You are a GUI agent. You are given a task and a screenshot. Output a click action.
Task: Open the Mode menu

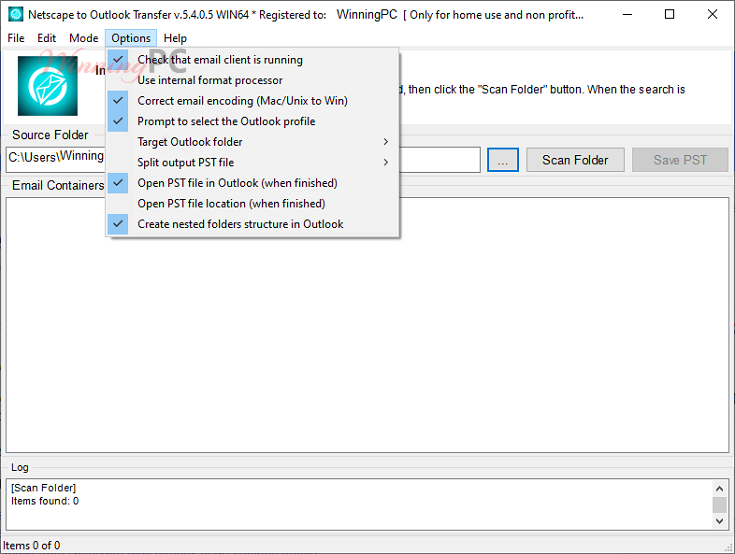83,38
